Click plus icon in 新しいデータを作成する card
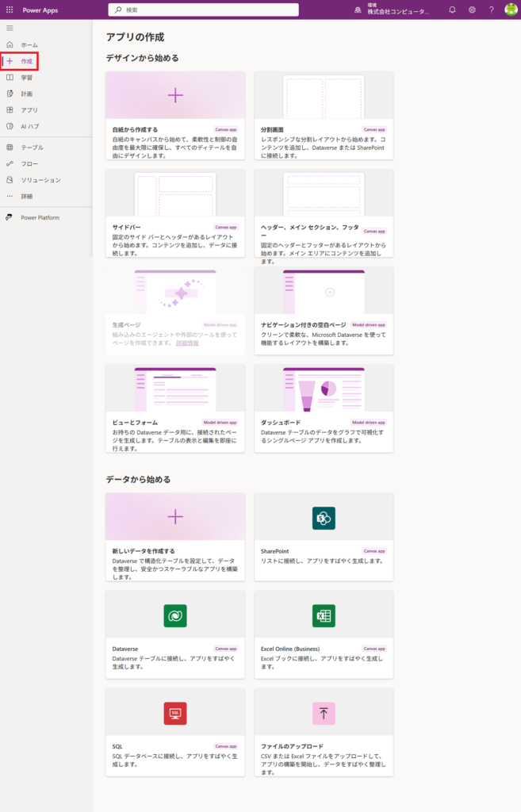This screenshot has height=812, width=521. point(175,517)
